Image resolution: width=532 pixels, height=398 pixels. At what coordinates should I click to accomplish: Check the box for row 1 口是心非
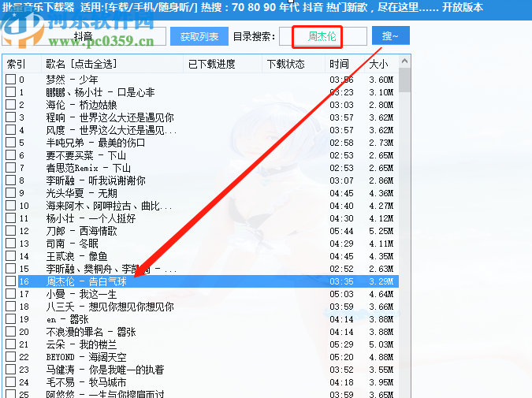[x=10, y=92]
